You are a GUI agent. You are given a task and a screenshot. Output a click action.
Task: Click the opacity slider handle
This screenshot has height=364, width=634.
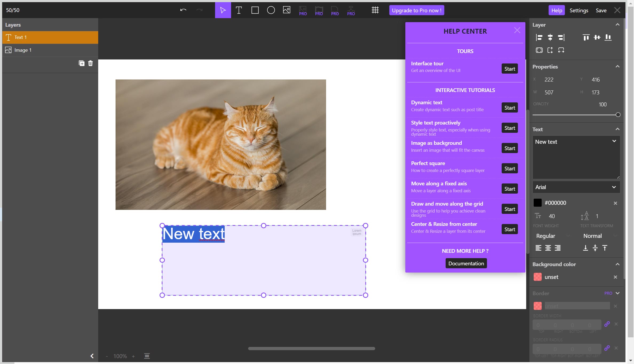pyautogui.click(x=618, y=115)
